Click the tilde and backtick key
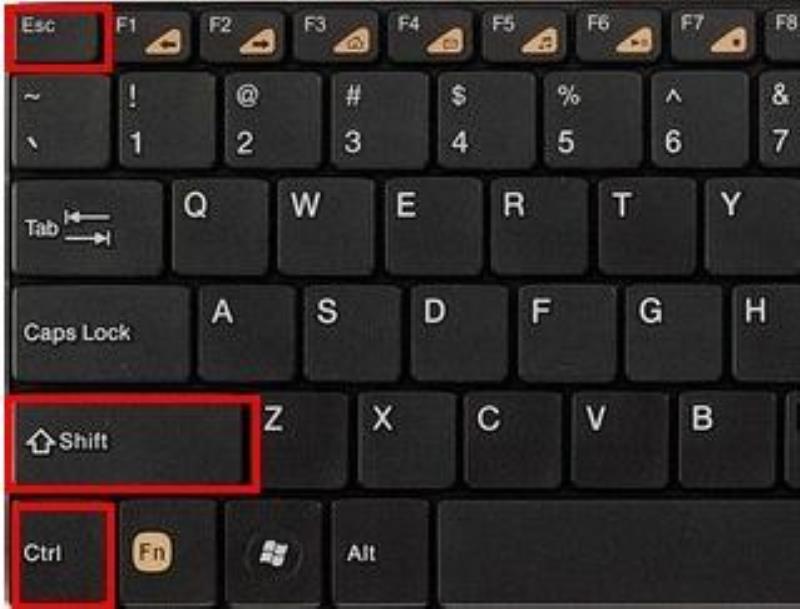 pyautogui.click(x=60, y=120)
